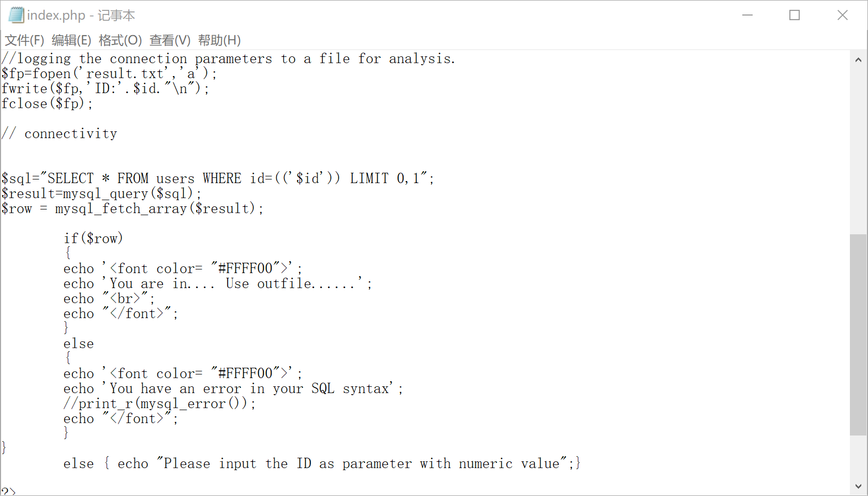Image resolution: width=868 pixels, height=496 pixels.
Task: Place cursor on the fwrite($fp line
Action: pos(106,88)
